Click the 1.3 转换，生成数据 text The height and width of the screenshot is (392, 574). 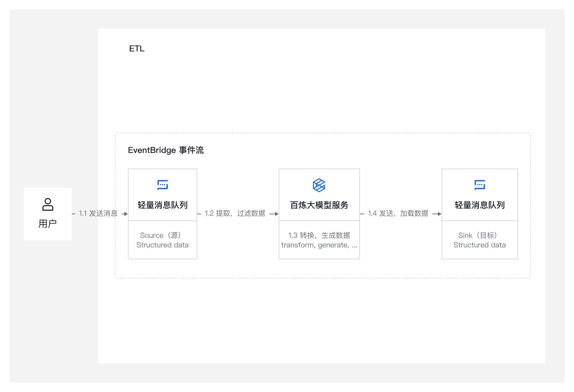319,235
